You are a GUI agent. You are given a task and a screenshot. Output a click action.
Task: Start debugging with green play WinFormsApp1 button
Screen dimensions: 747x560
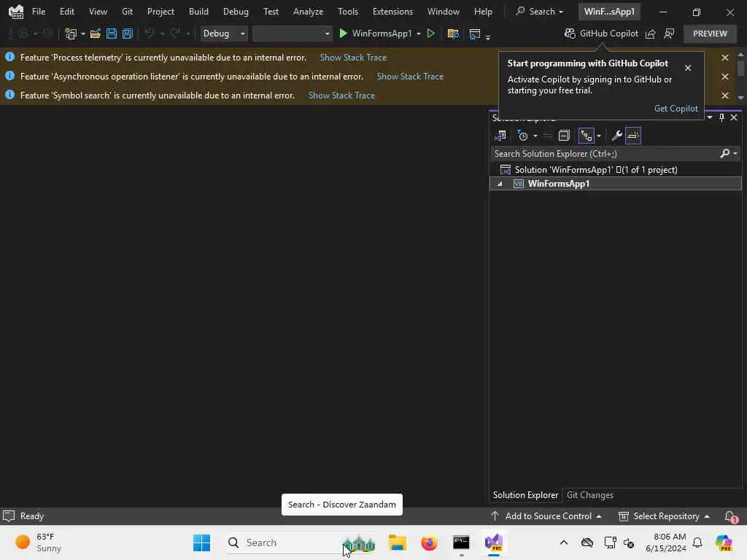(375, 34)
